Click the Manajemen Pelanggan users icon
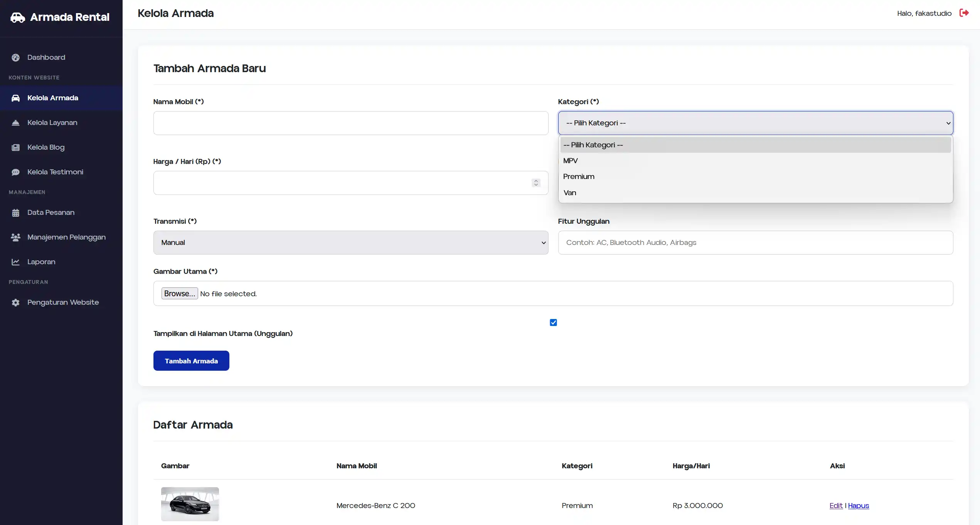Screen dimensions: 980x525 pyautogui.click(x=15, y=237)
